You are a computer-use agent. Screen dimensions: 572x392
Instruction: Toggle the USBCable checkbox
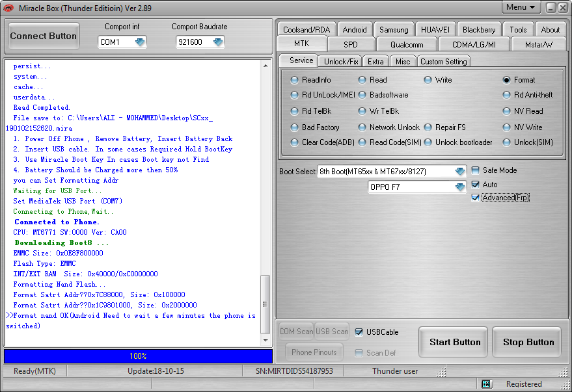point(359,332)
